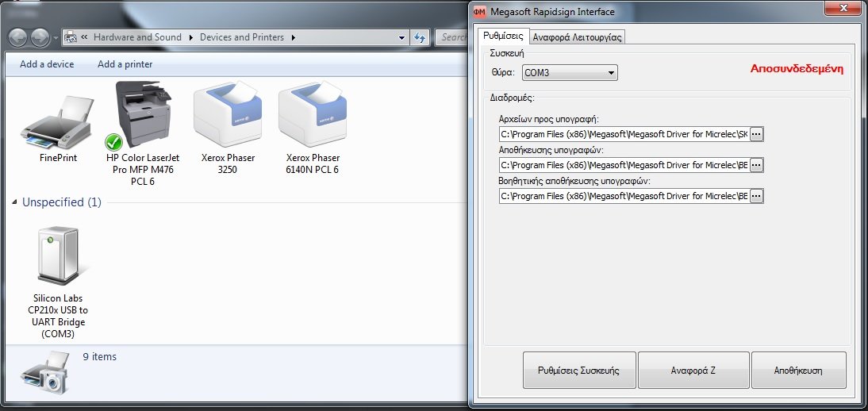Open the recent pages dropdown next to Forward

[56, 38]
